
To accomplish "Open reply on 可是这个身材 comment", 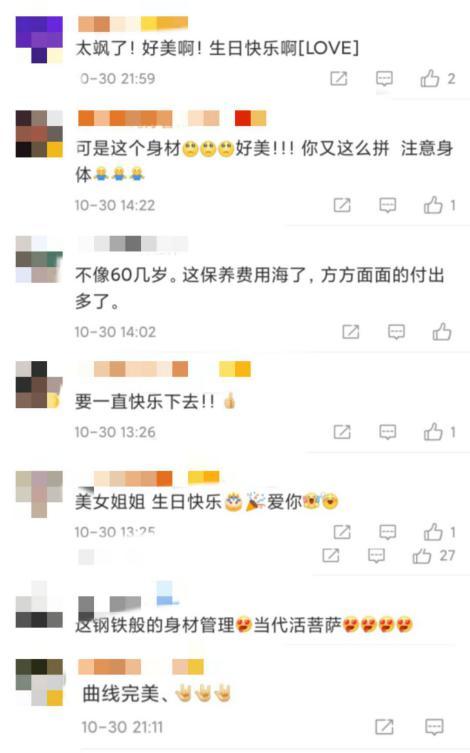I will 387,205.
